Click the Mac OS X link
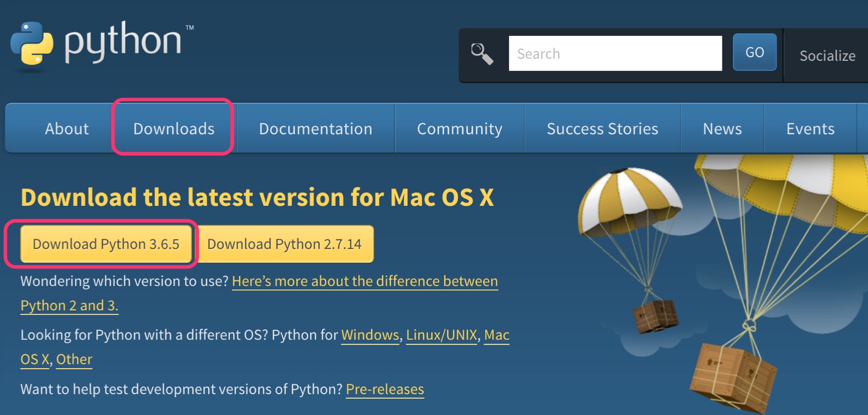This screenshot has height=415, width=868. 496,336
